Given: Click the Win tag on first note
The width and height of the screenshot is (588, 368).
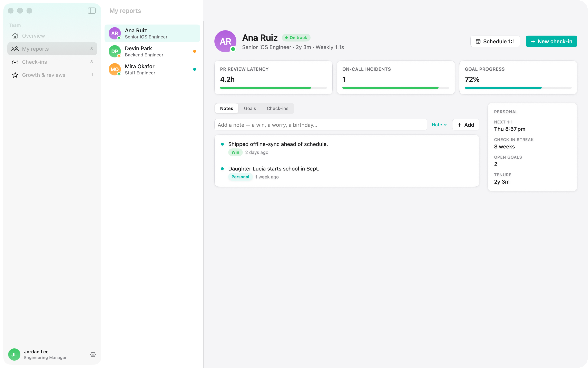Looking at the screenshot, I should point(235,152).
